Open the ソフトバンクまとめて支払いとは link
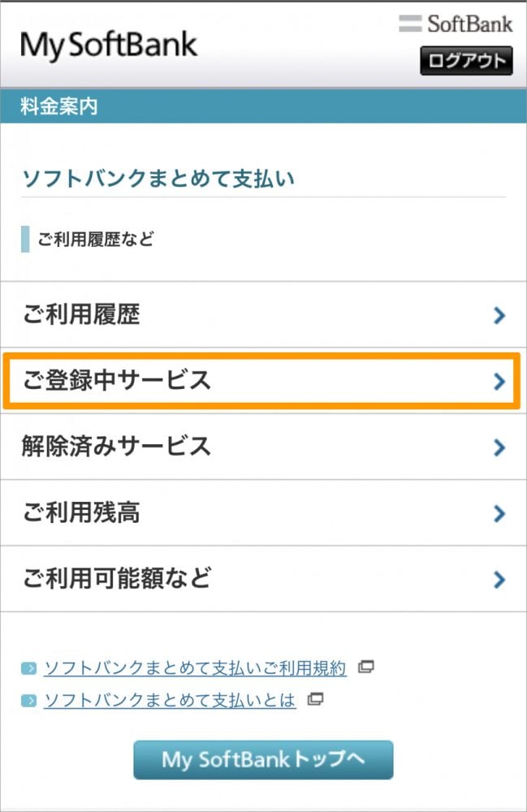Screen dimensions: 527x812 (170, 699)
